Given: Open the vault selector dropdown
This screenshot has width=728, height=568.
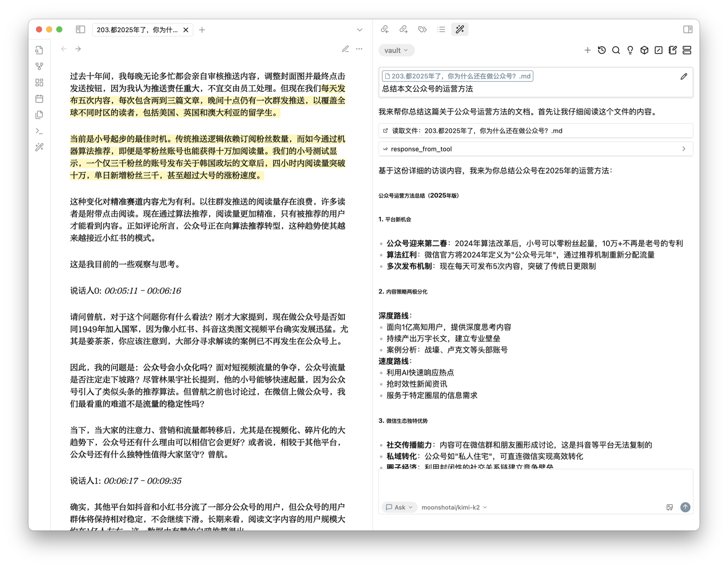Looking at the screenshot, I should [396, 50].
